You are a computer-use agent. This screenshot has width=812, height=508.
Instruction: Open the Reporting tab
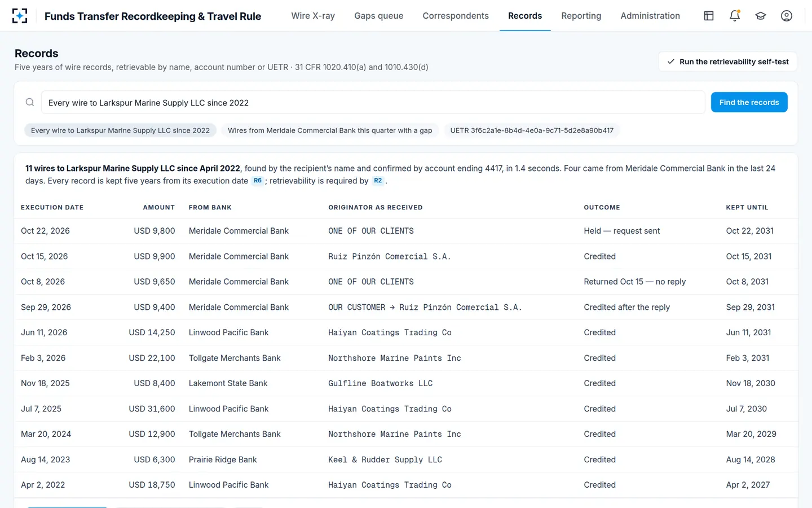pos(581,16)
